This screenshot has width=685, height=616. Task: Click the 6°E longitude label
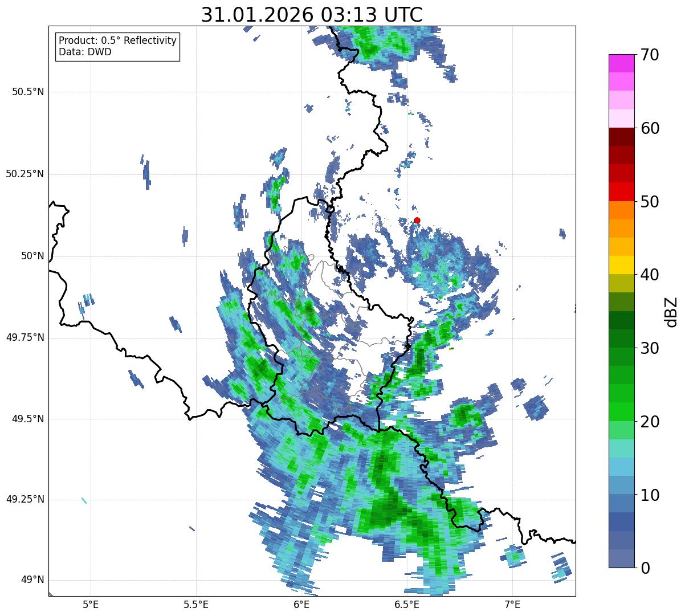click(x=301, y=604)
